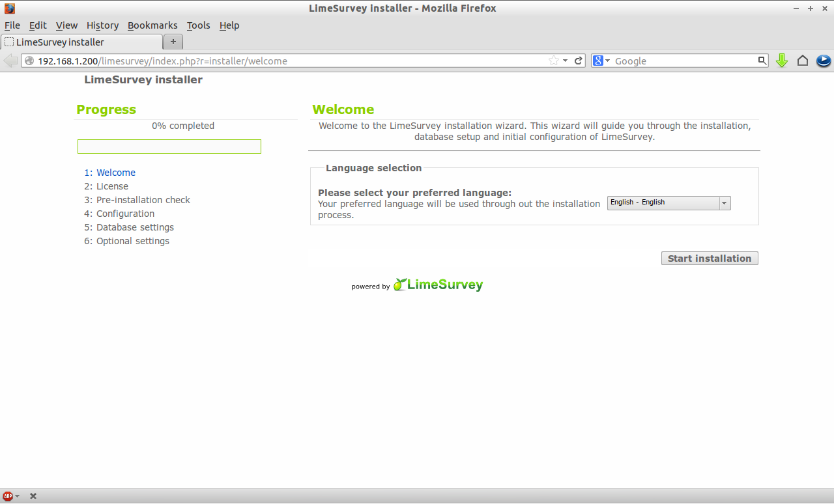Click step 6: Optional settings
Viewport: 834px width, 504px height.
click(126, 241)
